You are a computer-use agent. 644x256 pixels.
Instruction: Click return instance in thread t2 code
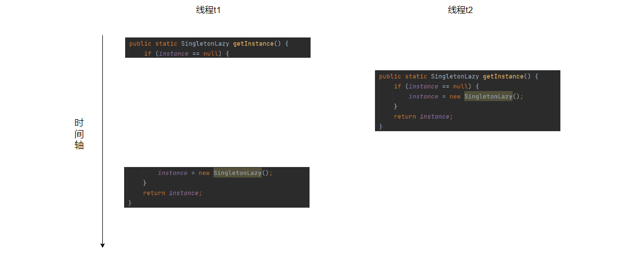423,117
